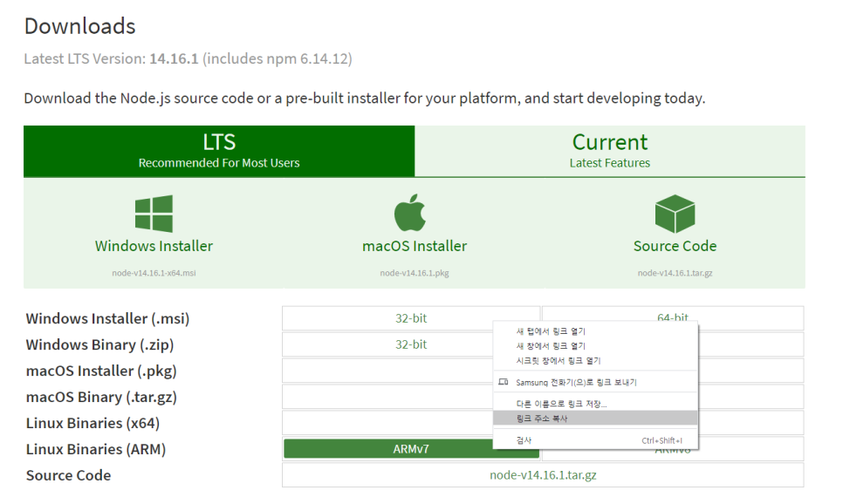Select the highlighted copy link address entry

tap(595, 418)
